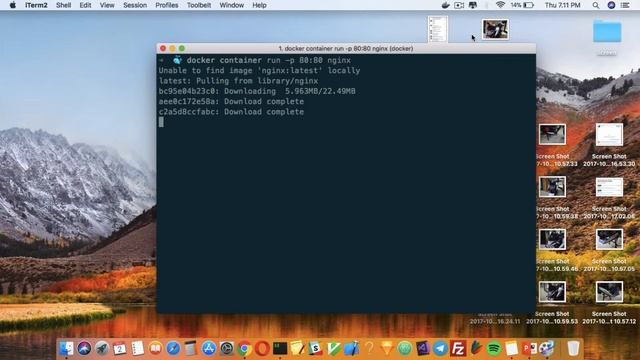Open FileZilla in the dock
Viewport: 640px width, 360px height.
click(x=458, y=348)
